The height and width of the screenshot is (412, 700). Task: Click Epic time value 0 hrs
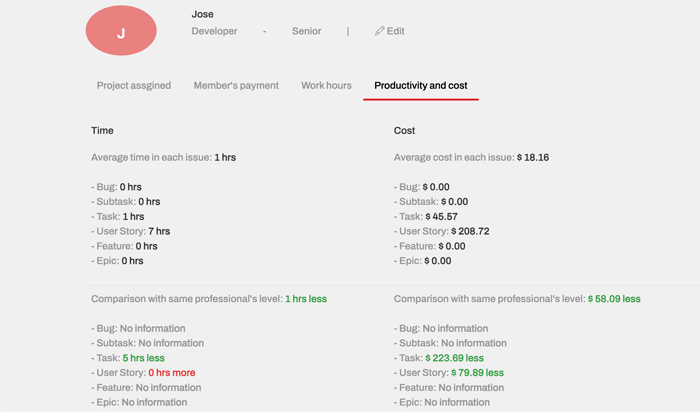coord(132,261)
